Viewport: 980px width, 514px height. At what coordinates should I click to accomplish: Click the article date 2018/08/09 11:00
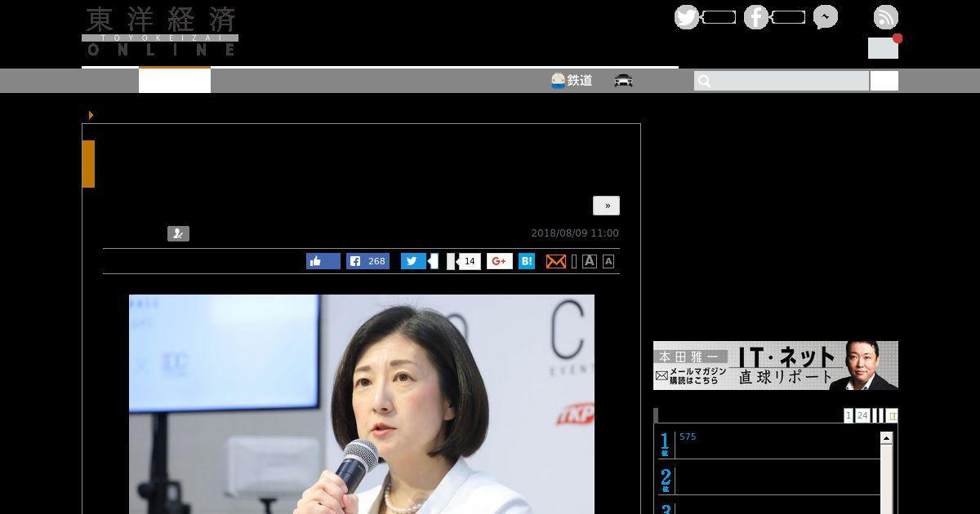point(575,233)
